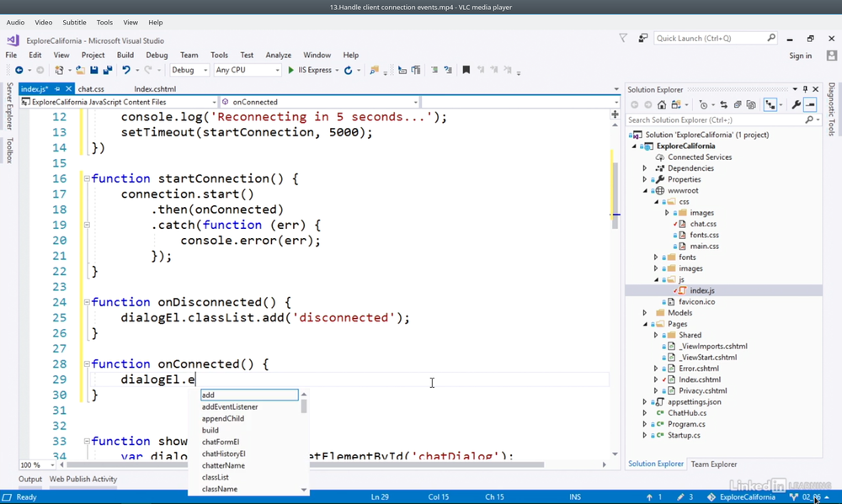Toggle Preview Selected Items in Solution Explorer
This screenshot has height=504, width=842.
810,104
